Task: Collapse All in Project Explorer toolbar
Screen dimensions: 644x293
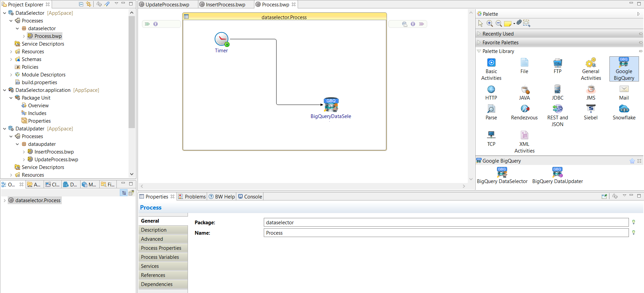Action: pyautogui.click(x=81, y=4)
